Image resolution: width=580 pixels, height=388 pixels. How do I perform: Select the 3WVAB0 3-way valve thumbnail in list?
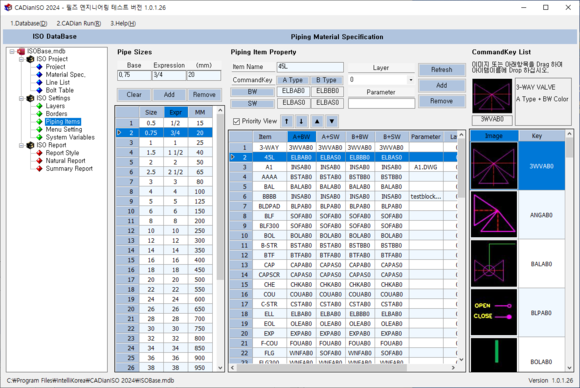[x=494, y=166]
